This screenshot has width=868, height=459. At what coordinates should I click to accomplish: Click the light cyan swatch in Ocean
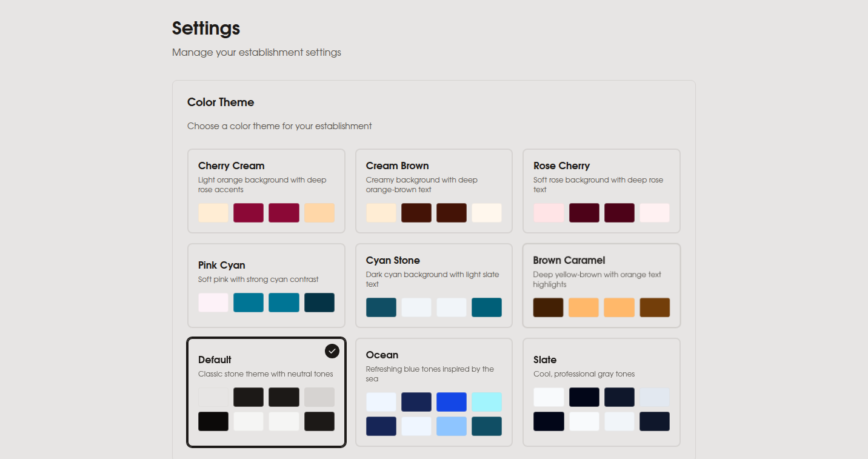[487, 401]
